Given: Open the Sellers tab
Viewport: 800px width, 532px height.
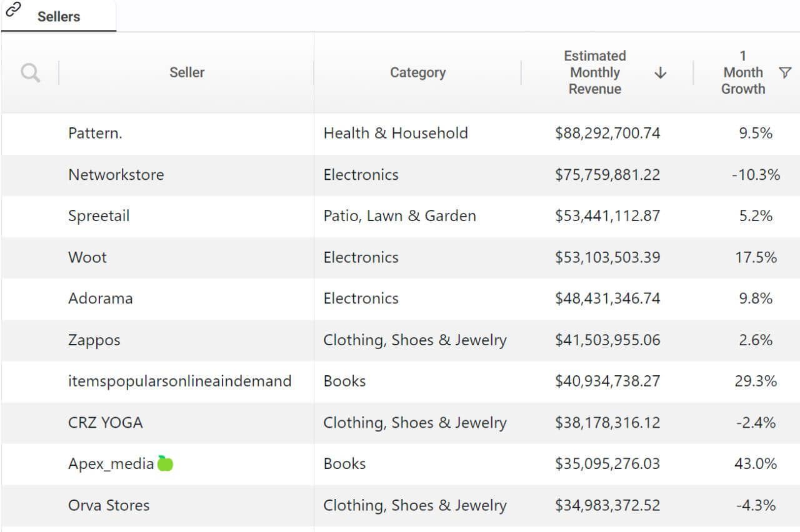Looking at the screenshot, I should click(59, 17).
